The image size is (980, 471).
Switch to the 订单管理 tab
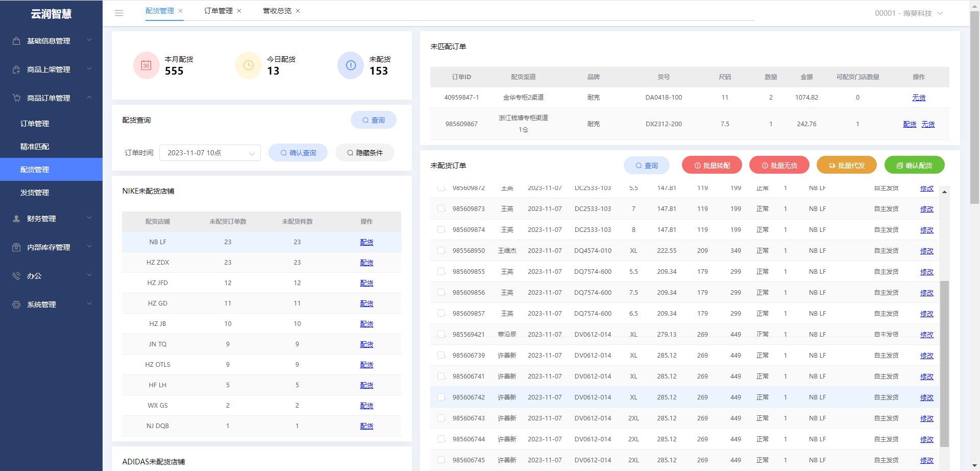[218, 11]
